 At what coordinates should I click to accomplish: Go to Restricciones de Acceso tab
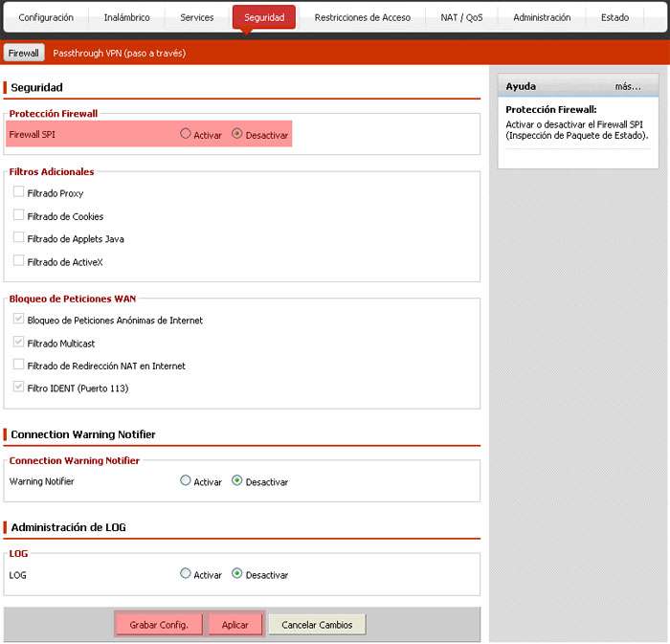click(362, 17)
